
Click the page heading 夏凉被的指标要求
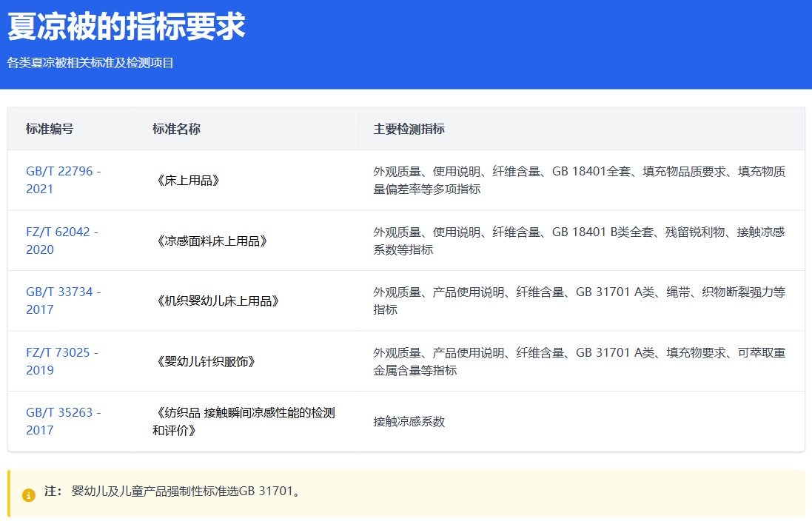[126, 27]
